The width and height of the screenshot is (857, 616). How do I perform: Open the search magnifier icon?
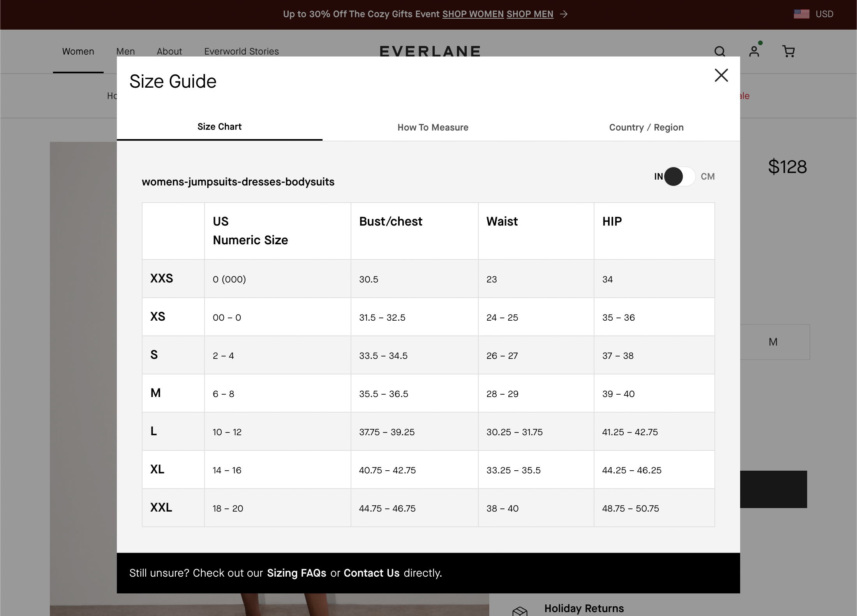[x=720, y=51]
